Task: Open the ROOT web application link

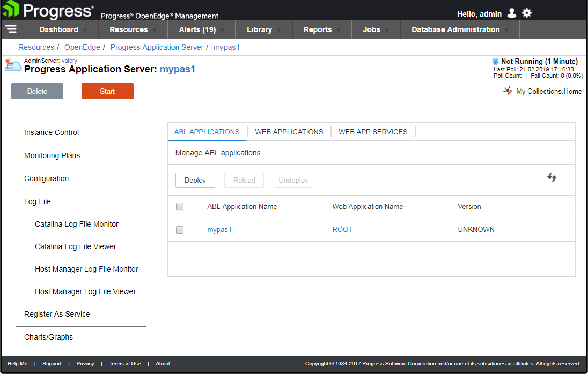Action: point(342,230)
